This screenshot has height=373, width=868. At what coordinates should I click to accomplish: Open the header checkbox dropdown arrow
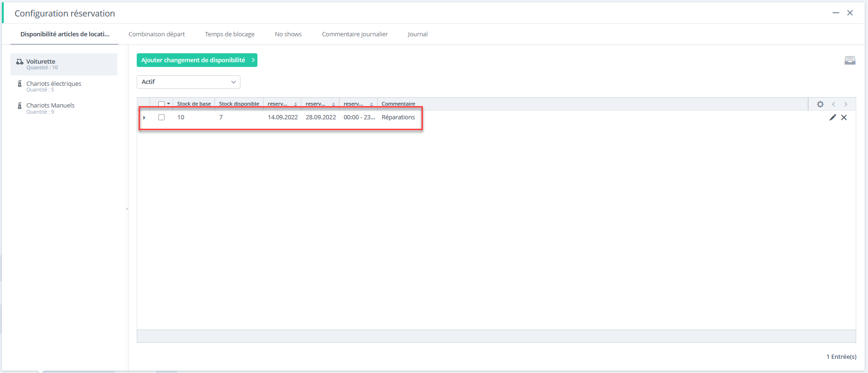[x=169, y=104]
